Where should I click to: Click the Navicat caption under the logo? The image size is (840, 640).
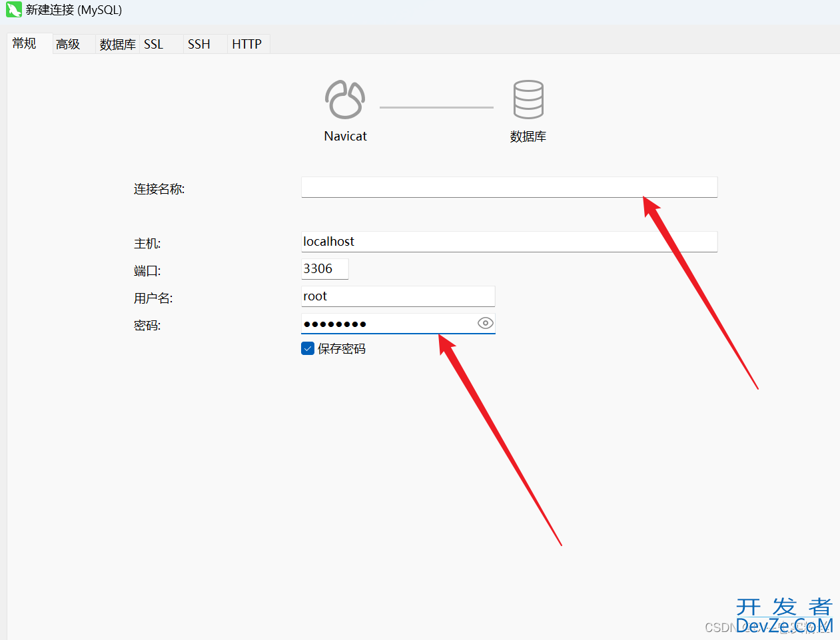pyautogui.click(x=345, y=136)
